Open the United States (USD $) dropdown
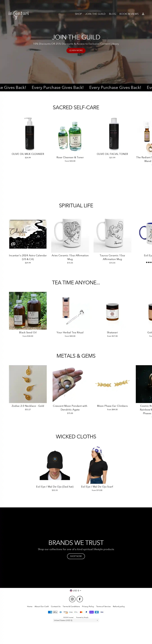Image resolution: width=152 pixels, height=644 pixels. 76,620
